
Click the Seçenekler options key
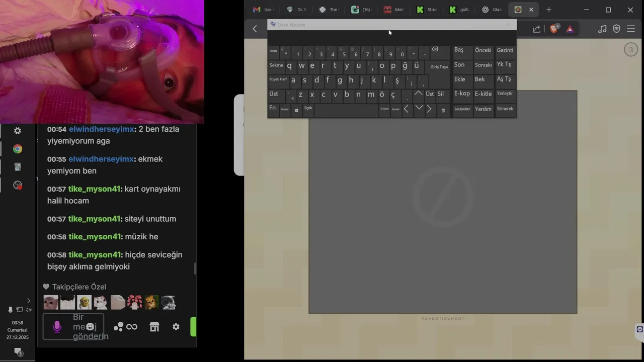pos(462,110)
